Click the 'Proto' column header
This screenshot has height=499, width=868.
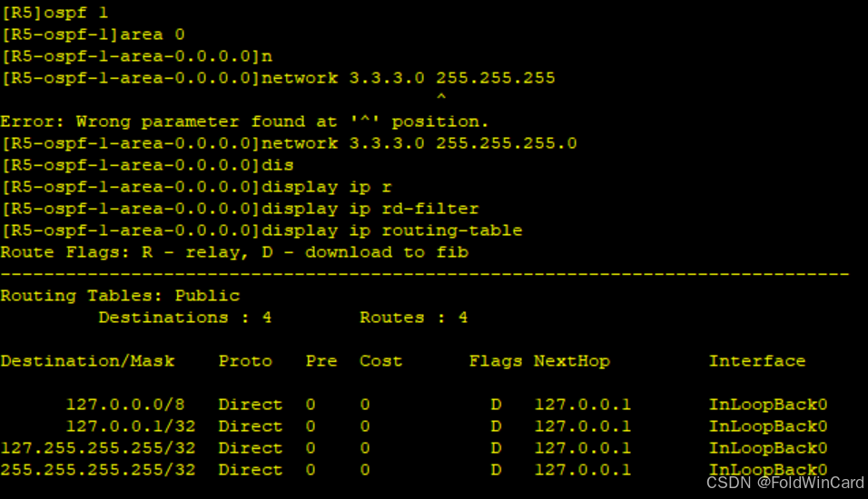[245, 361]
